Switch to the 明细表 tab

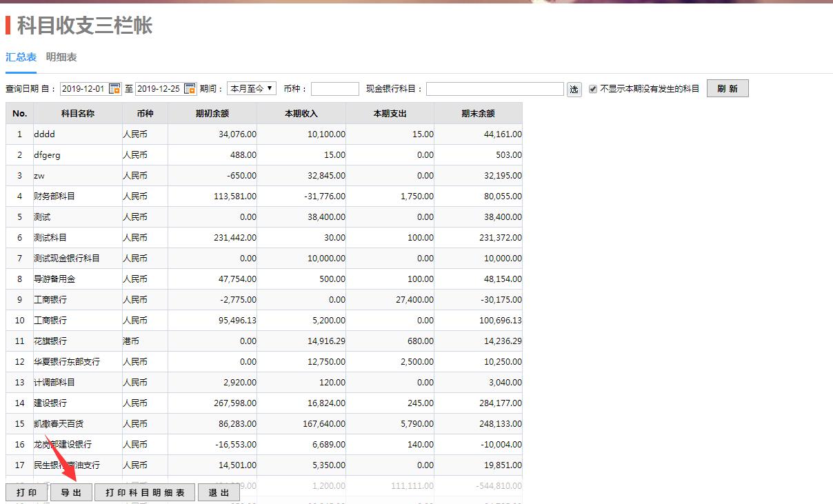(61, 57)
